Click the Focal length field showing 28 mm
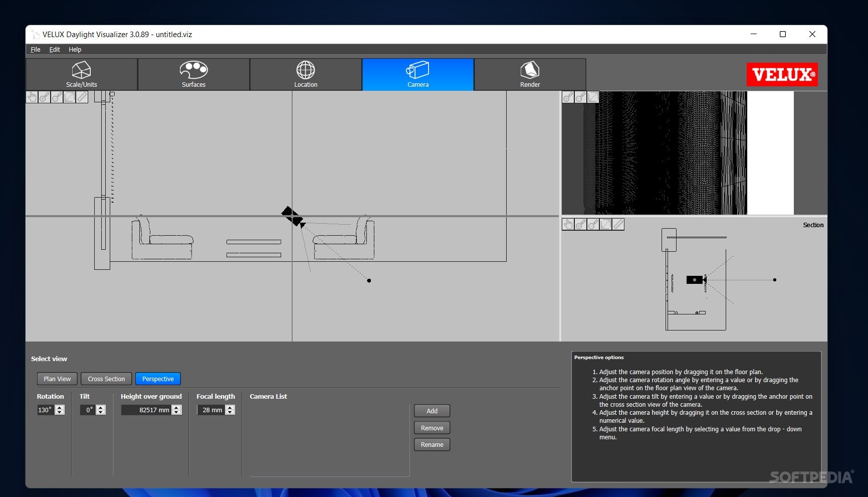868x497 pixels. coord(211,410)
